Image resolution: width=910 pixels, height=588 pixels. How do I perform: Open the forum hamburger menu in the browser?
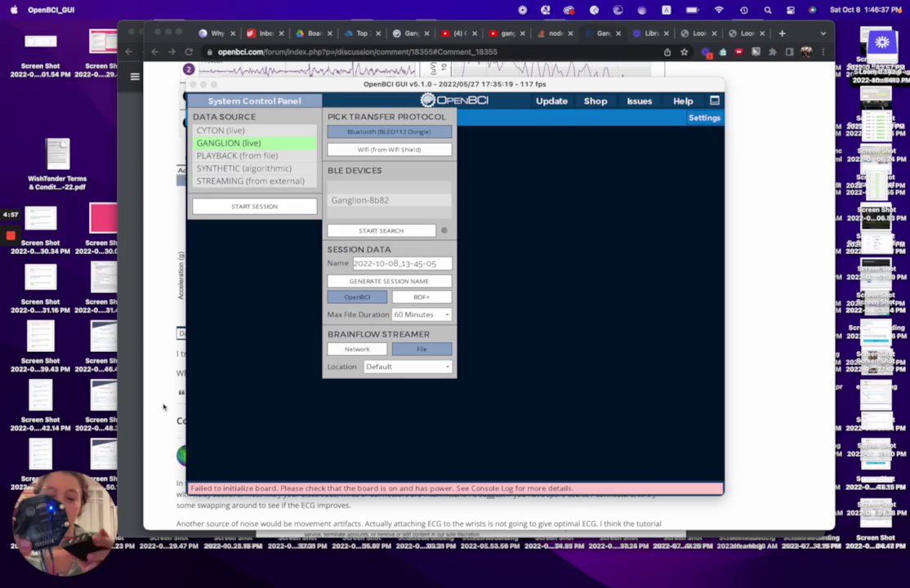point(135,77)
